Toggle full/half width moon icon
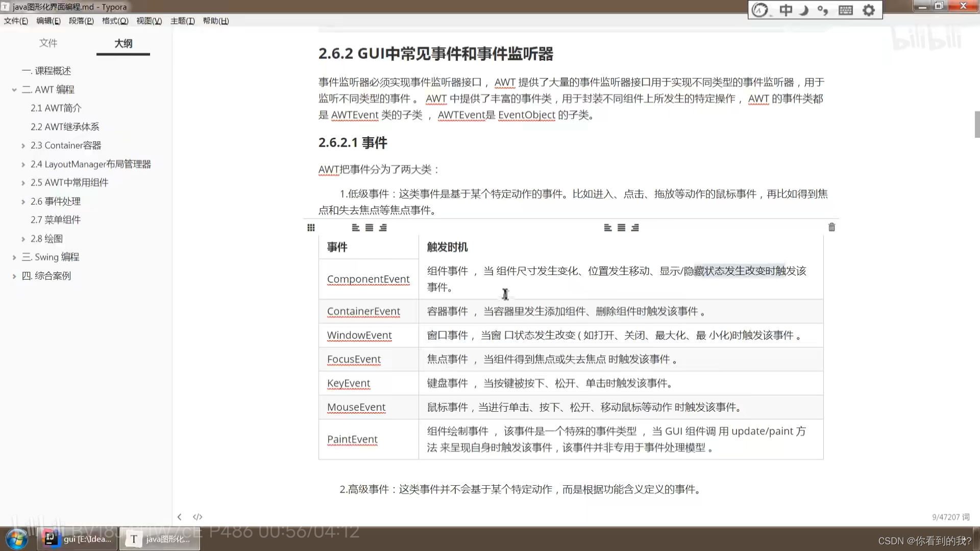Image resolution: width=980 pixels, height=551 pixels. point(803,10)
